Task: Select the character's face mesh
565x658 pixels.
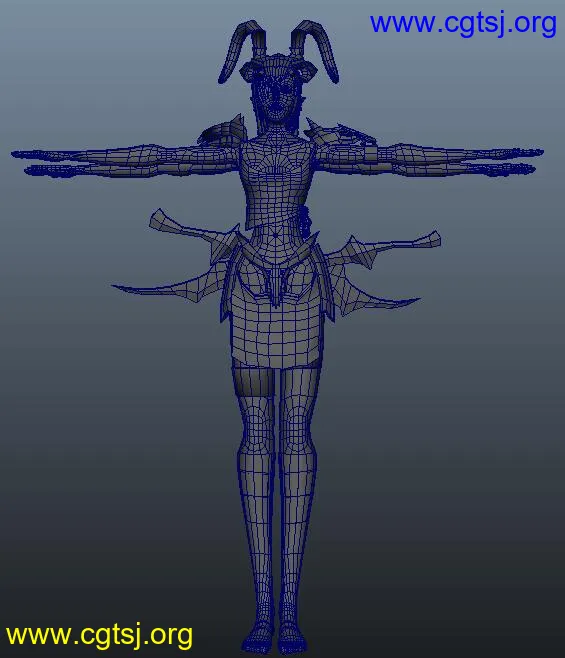Action: point(275,99)
